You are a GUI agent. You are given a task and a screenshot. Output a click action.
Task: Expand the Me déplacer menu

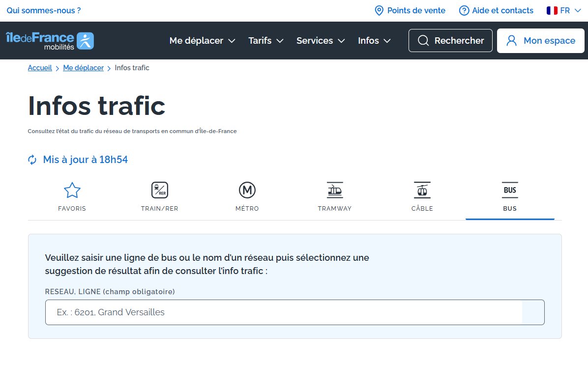pyautogui.click(x=202, y=40)
